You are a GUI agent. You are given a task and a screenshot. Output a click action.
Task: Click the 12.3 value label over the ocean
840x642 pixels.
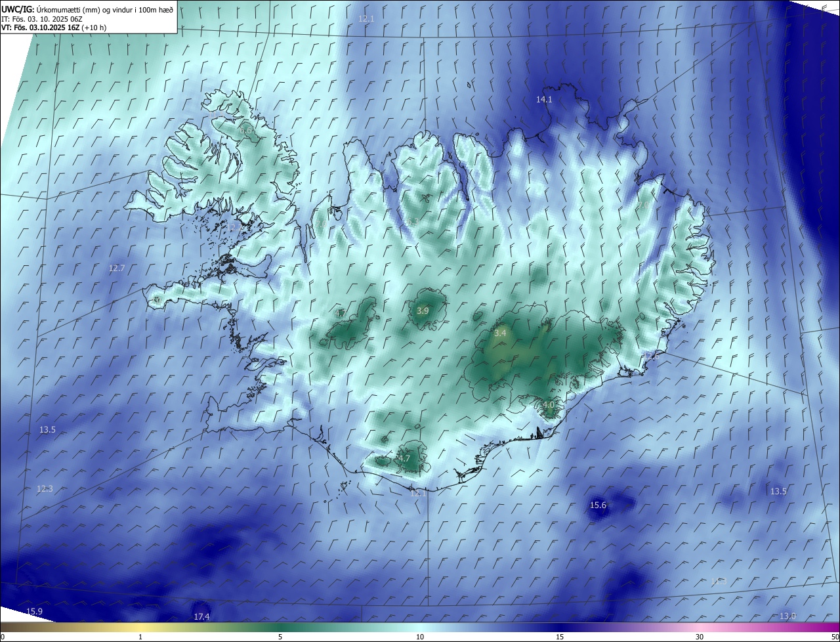pyautogui.click(x=45, y=488)
